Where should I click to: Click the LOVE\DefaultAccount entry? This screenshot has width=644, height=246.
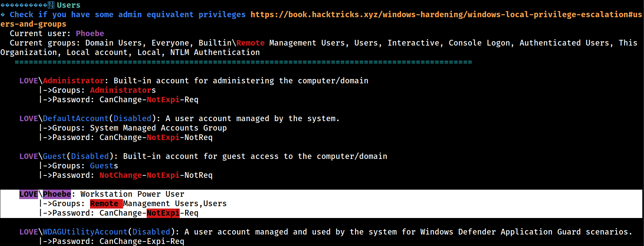pos(64,118)
